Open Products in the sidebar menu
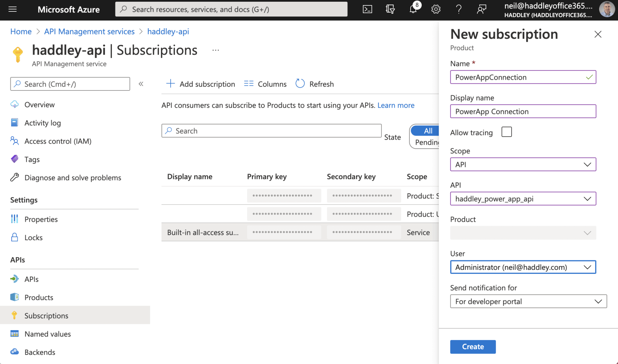 point(39,297)
